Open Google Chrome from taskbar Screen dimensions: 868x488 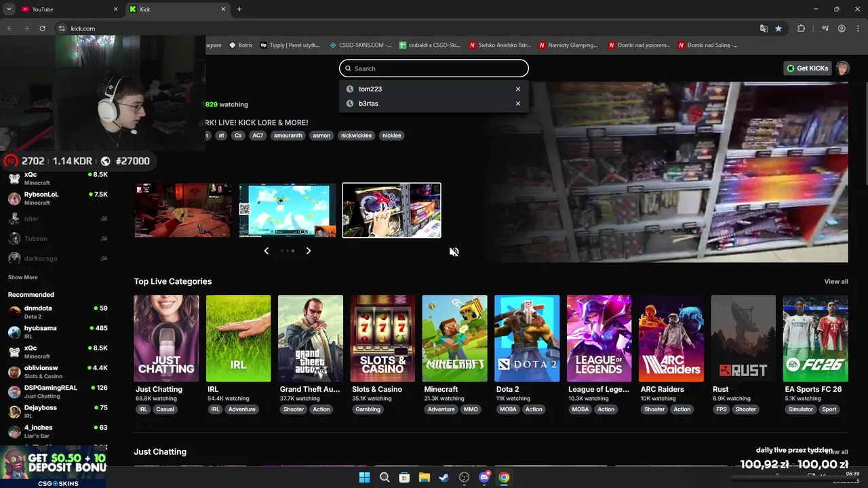tap(504, 477)
